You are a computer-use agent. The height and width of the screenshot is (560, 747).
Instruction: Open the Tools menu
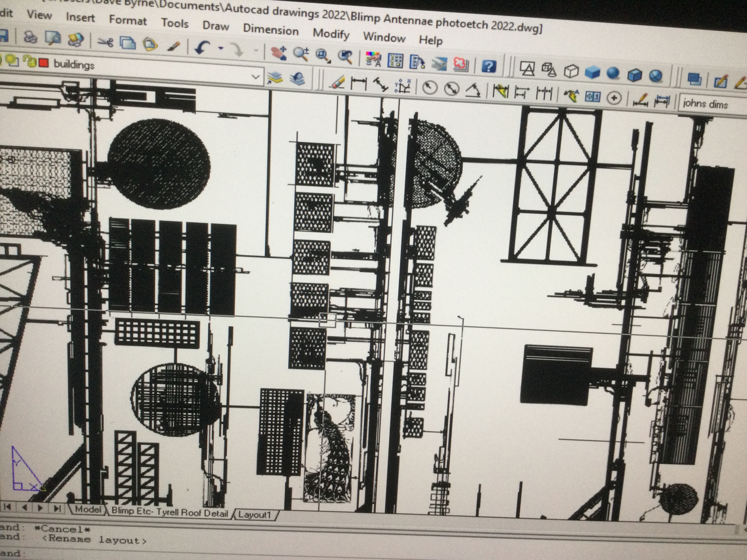click(x=175, y=23)
